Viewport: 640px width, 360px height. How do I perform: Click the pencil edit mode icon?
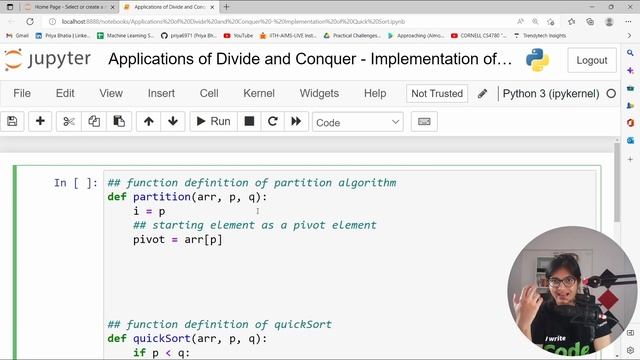point(482,93)
